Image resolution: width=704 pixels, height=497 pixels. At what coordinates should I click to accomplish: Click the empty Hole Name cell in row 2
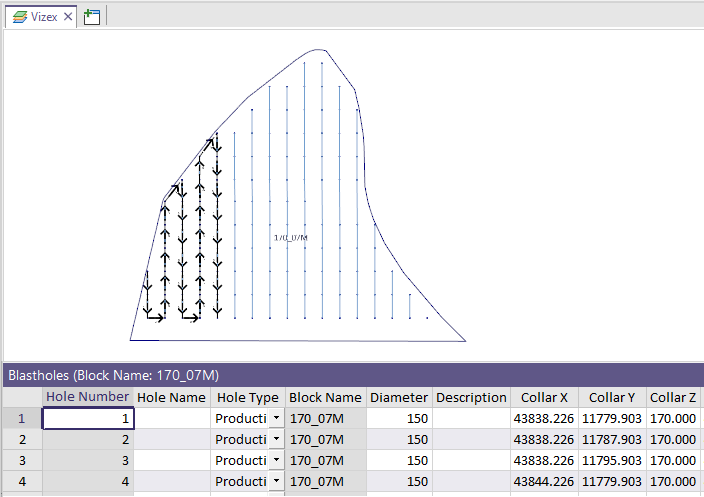[171, 439]
